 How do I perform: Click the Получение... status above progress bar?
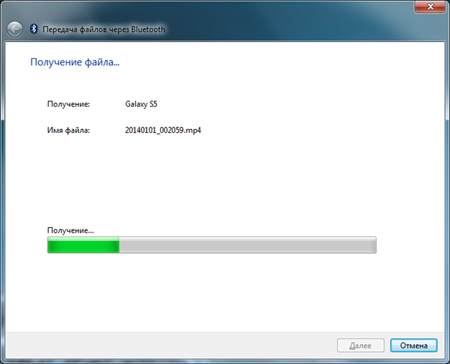pos(70,230)
